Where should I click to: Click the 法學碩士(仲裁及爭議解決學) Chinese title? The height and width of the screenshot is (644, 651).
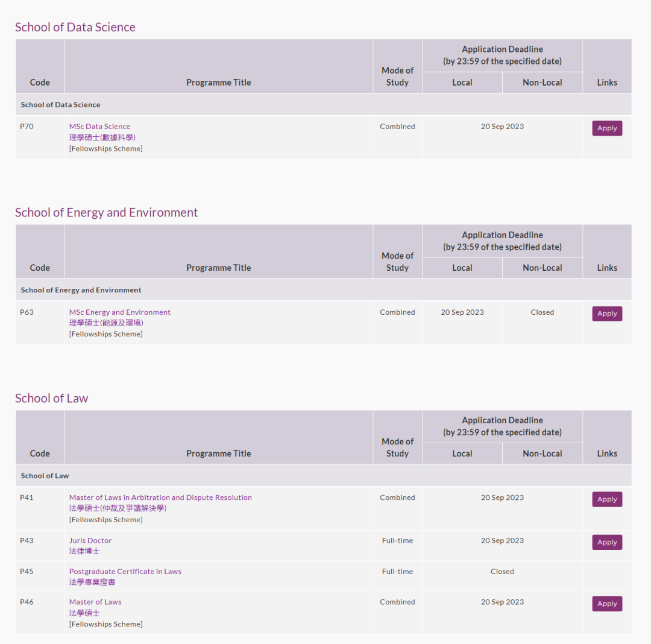118,508
